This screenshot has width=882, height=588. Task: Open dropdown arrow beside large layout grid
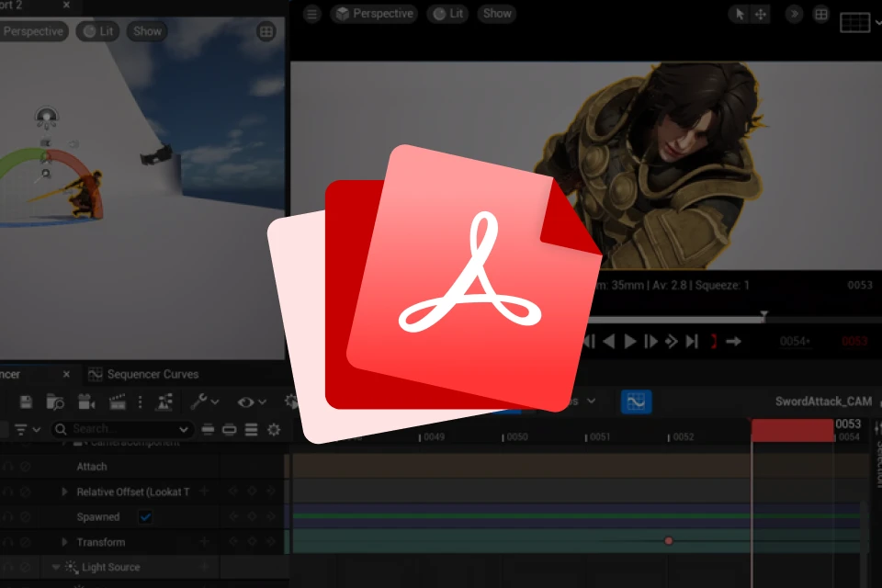coord(877,22)
